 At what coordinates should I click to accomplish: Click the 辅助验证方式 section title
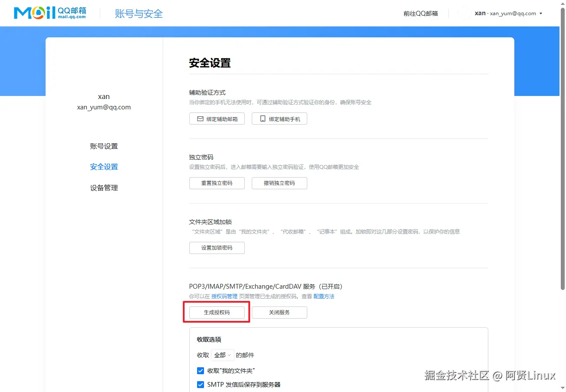coord(207,92)
